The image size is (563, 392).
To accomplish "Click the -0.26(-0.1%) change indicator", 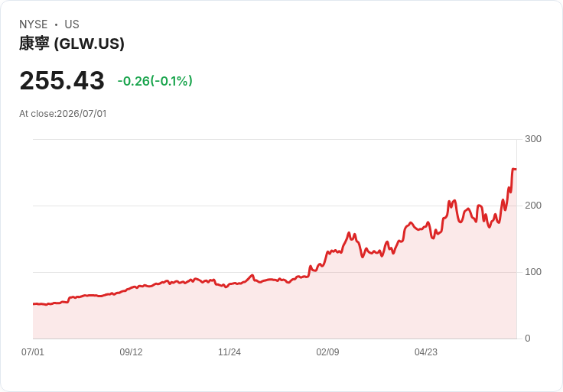I will tap(155, 81).
